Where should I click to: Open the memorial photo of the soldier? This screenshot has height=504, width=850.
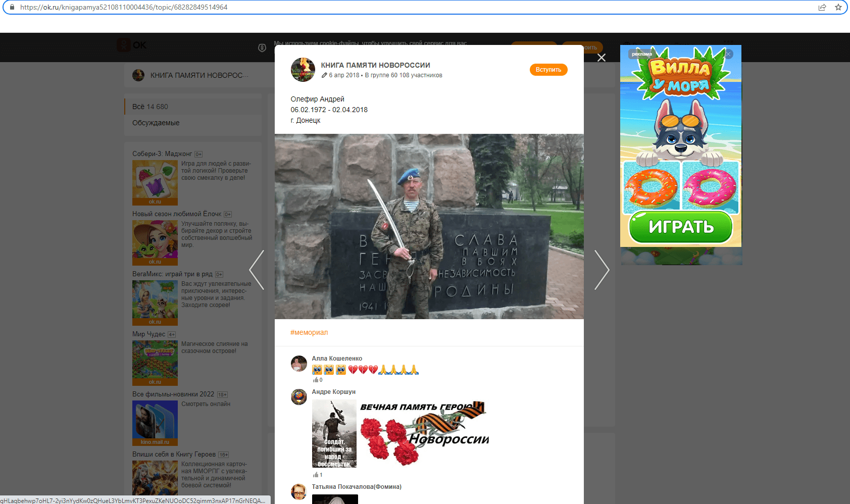coord(429,226)
